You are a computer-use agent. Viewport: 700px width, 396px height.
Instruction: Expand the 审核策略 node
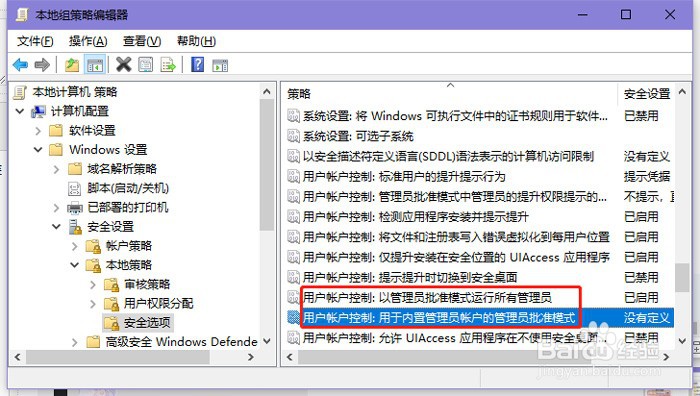point(93,284)
